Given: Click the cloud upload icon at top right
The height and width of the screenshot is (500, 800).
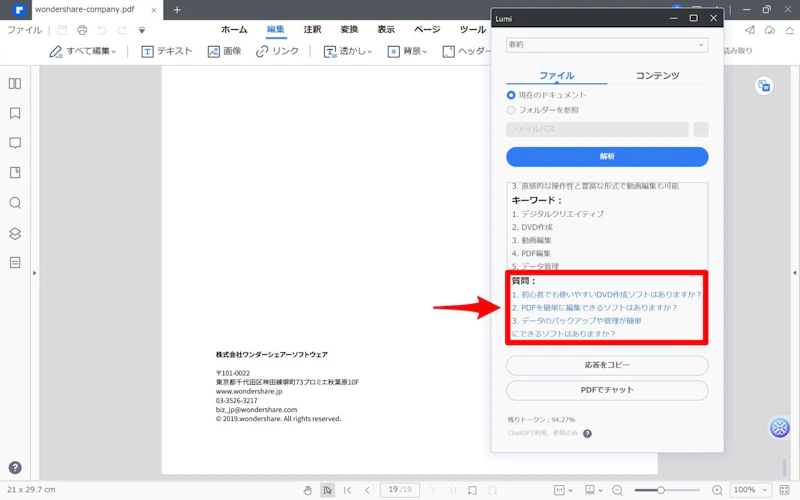Looking at the screenshot, I should (x=769, y=30).
